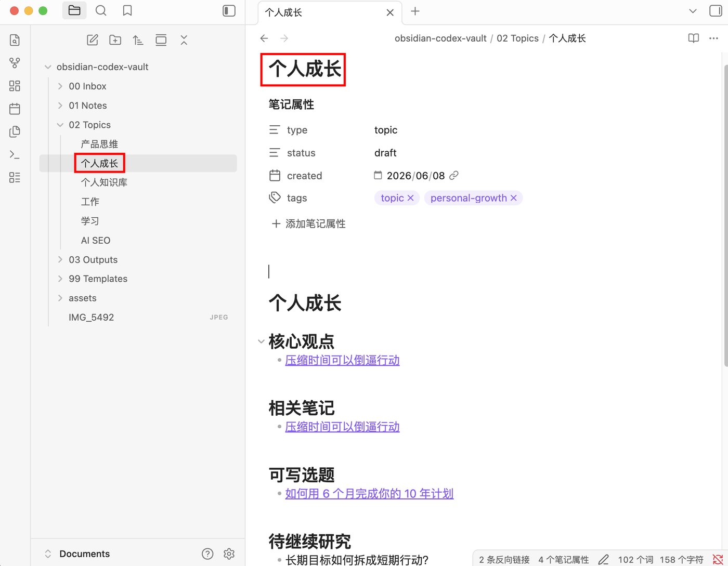Image resolution: width=728 pixels, height=566 pixels.
Task: Open graph view from the ribbon
Action: (x=15, y=63)
